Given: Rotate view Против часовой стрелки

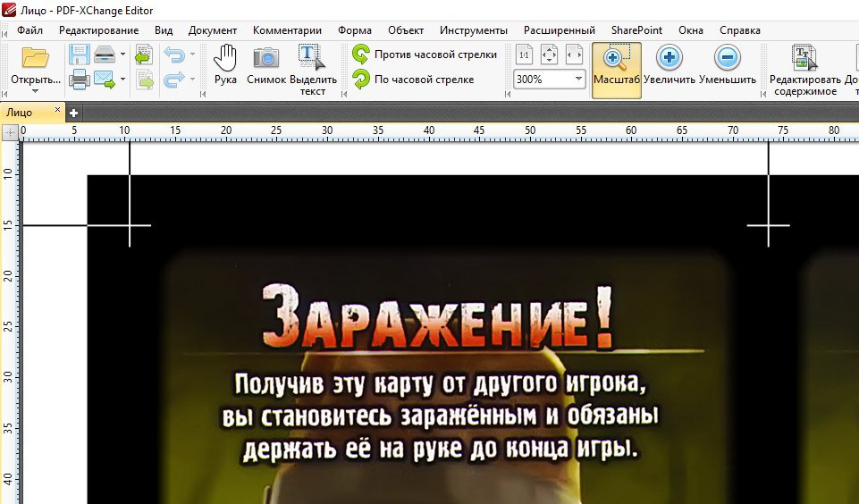Looking at the screenshot, I should [425, 55].
